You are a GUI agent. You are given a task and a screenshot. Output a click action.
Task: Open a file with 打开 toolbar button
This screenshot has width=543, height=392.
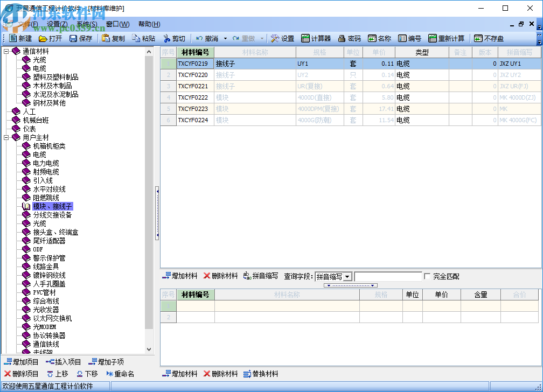tap(51, 38)
